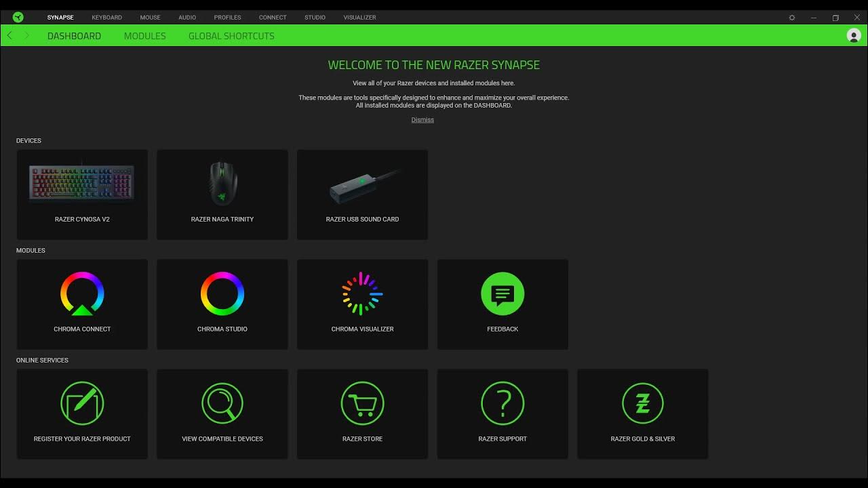
Task: Click Register Your Razer Product icon
Action: pos(82,403)
